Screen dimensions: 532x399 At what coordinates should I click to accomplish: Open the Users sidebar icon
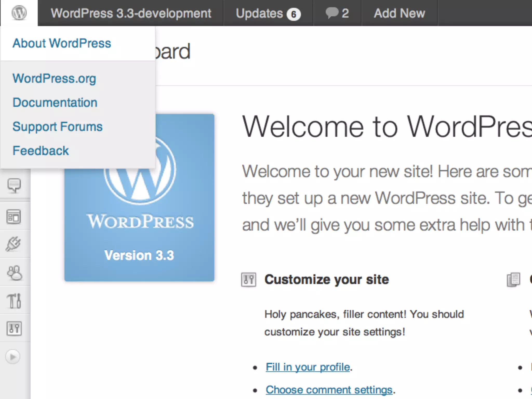(x=15, y=273)
